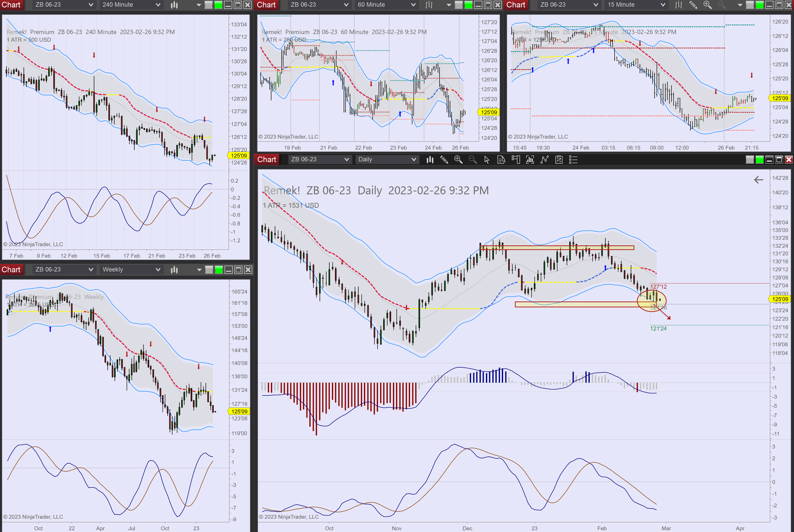Select cursor pointer tool on Daily chart

coord(487,159)
